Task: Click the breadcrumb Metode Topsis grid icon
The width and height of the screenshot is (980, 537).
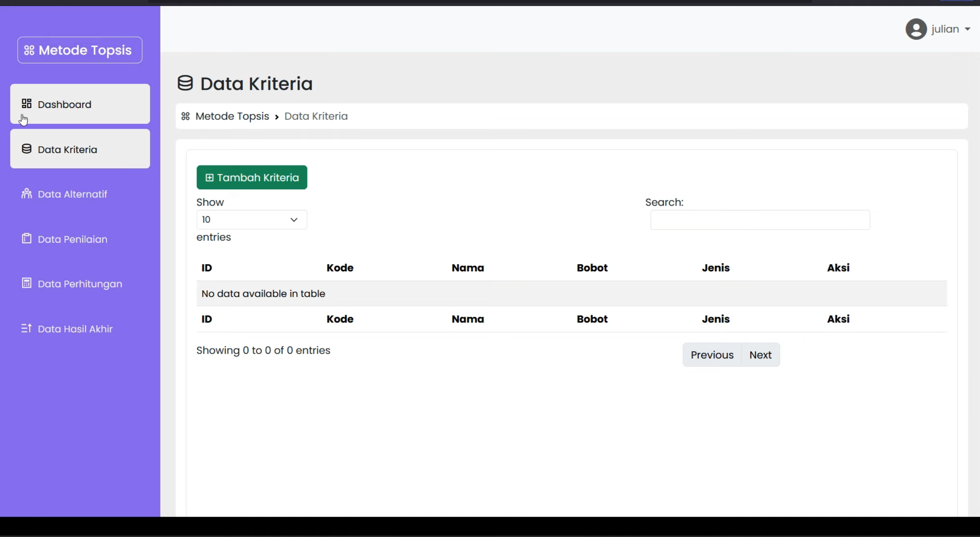Action: pyautogui.click(x=185, y=116)
